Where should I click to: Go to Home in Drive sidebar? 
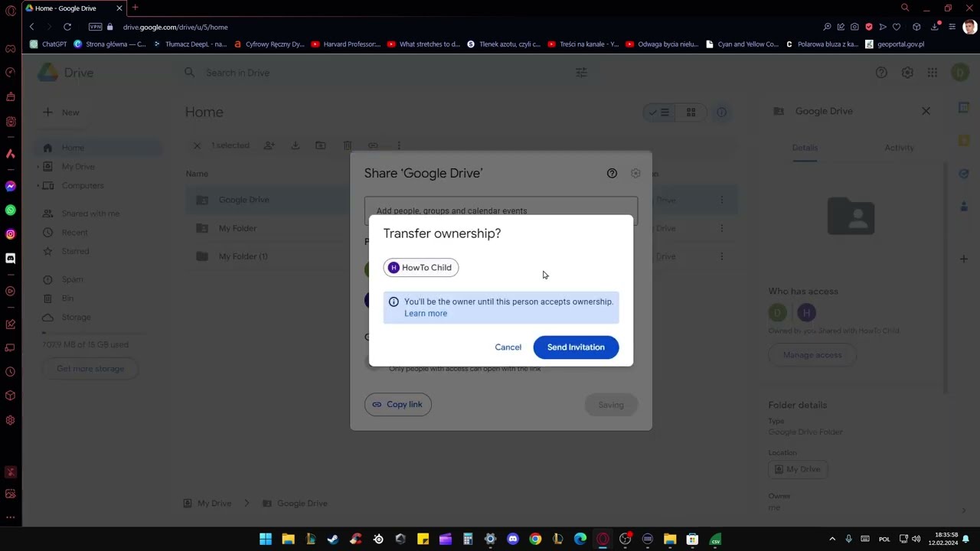point(96,148)
